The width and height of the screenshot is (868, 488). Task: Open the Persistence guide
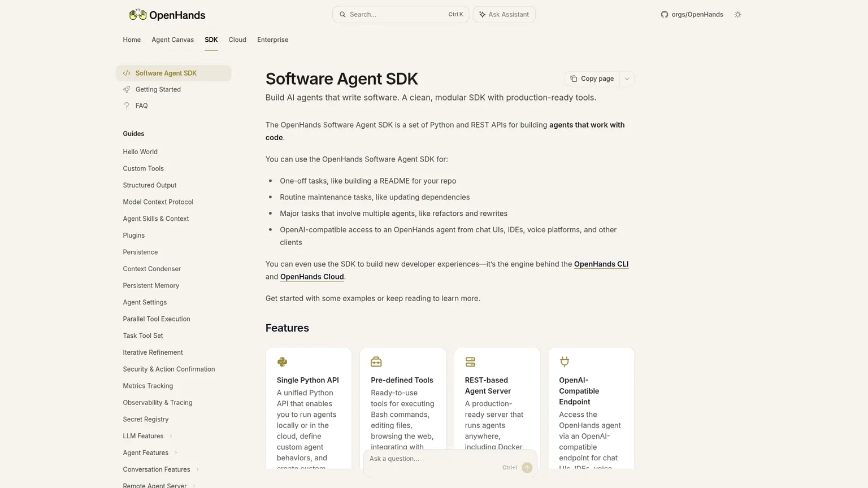click(x=140, y=252)
